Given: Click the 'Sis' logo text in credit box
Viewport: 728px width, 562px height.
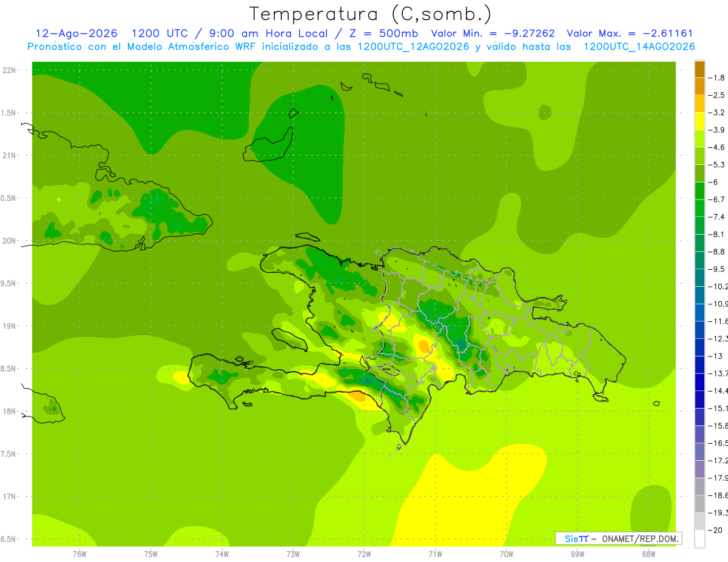Looking at the screenshot, I should [570, 538].
